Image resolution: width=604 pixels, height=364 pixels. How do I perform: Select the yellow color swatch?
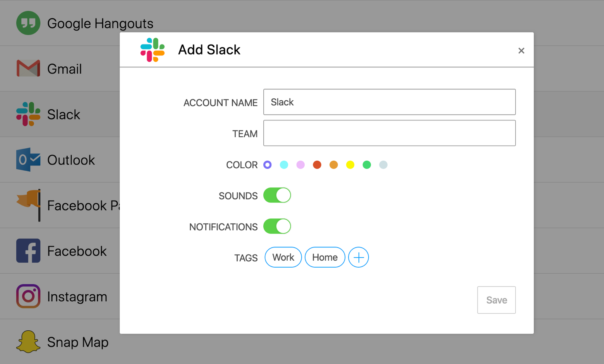click(350, 165)
